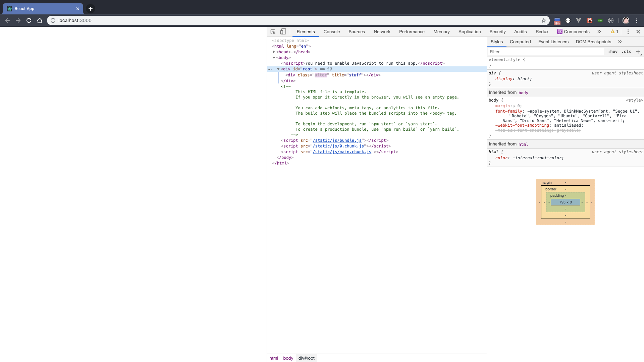Image resolution: width=644 pixels, height=362 pixels.
Task: Toggle the :hov element state panel
Action: click(612, 52)
